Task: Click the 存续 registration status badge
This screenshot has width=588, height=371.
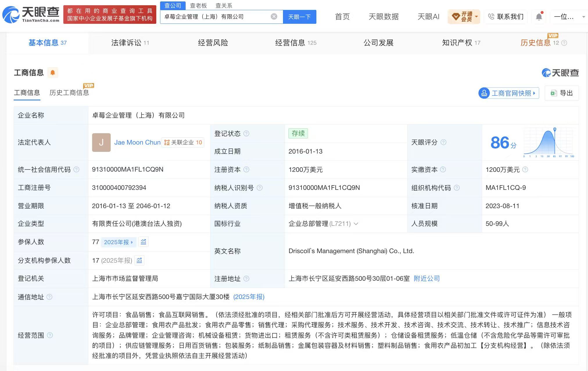Action: [x=298, y=134]
